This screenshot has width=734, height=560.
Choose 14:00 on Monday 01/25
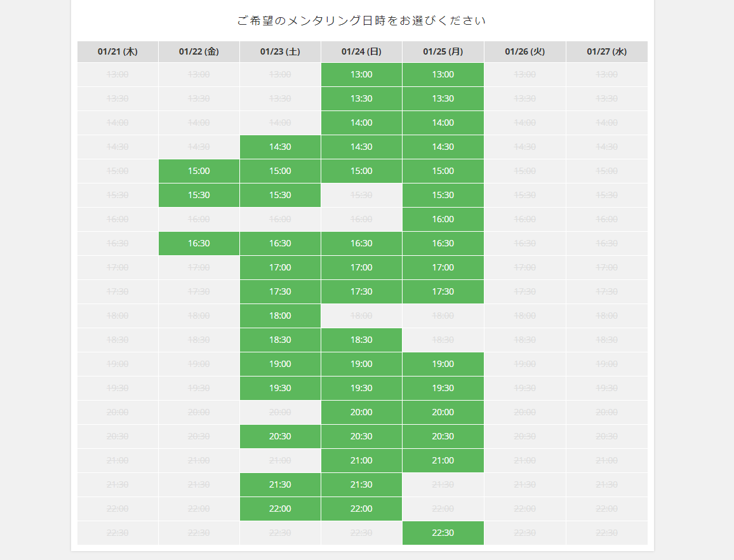[443, 123]
